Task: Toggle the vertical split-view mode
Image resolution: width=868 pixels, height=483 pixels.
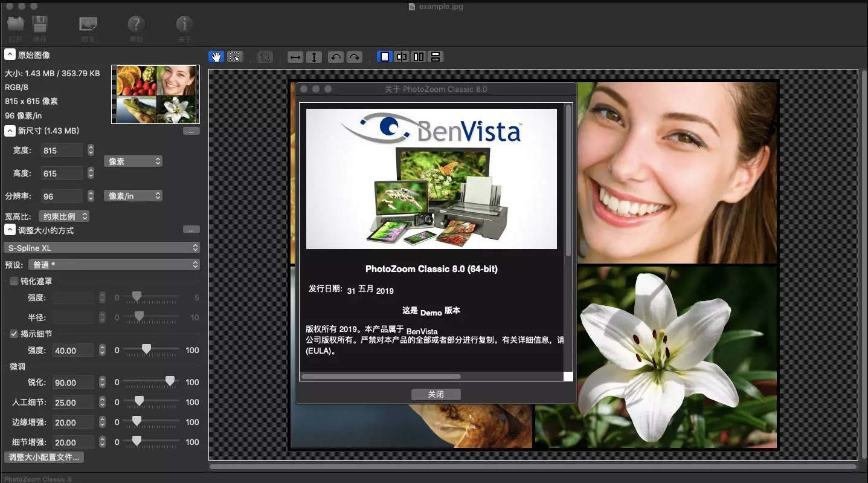Action: tap(419, 56)
